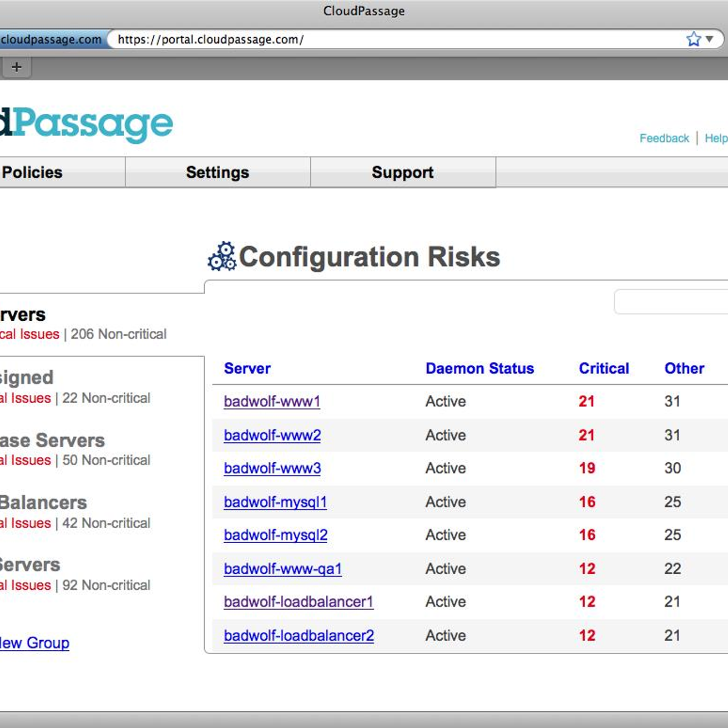Go to the Support tab
728x728 pixels.
pyautogui.click(x=403, y=172)
